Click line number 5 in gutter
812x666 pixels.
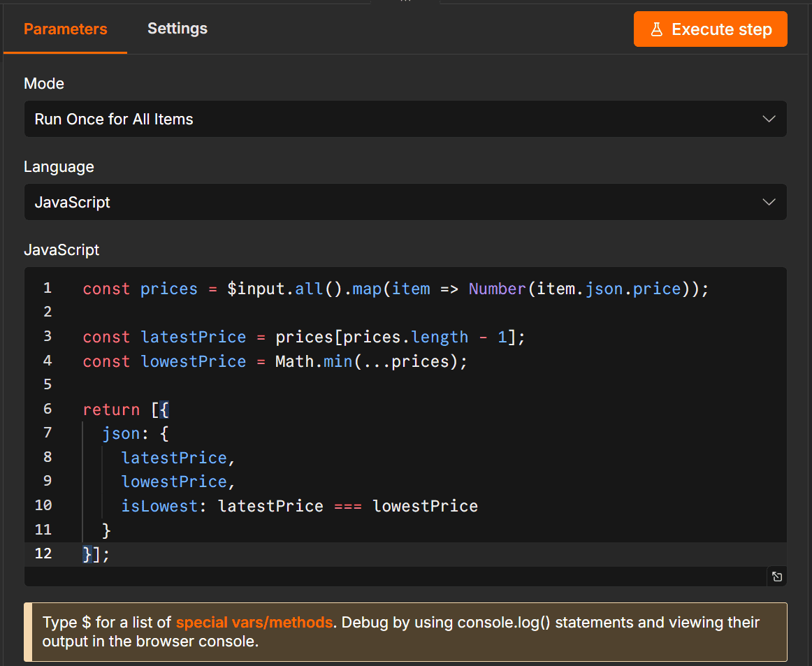coord(48,384)
